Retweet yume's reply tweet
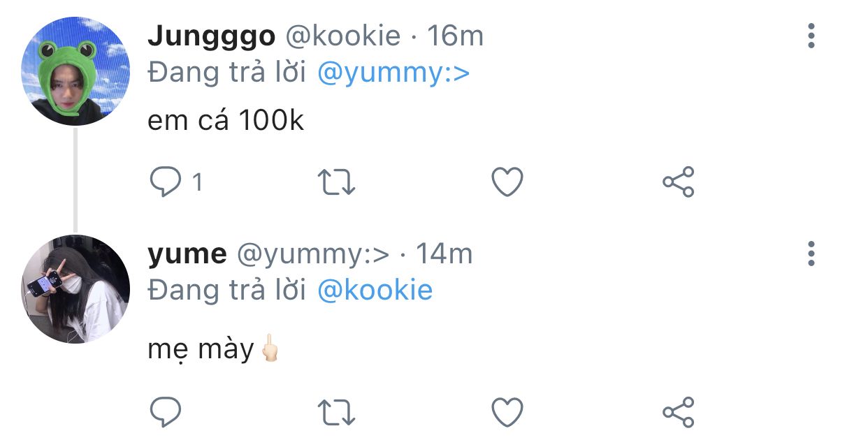 point(337,412)
